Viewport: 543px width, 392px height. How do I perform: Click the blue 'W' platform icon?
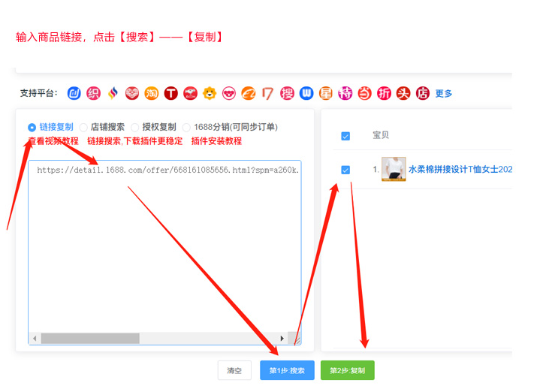[306, 93]
